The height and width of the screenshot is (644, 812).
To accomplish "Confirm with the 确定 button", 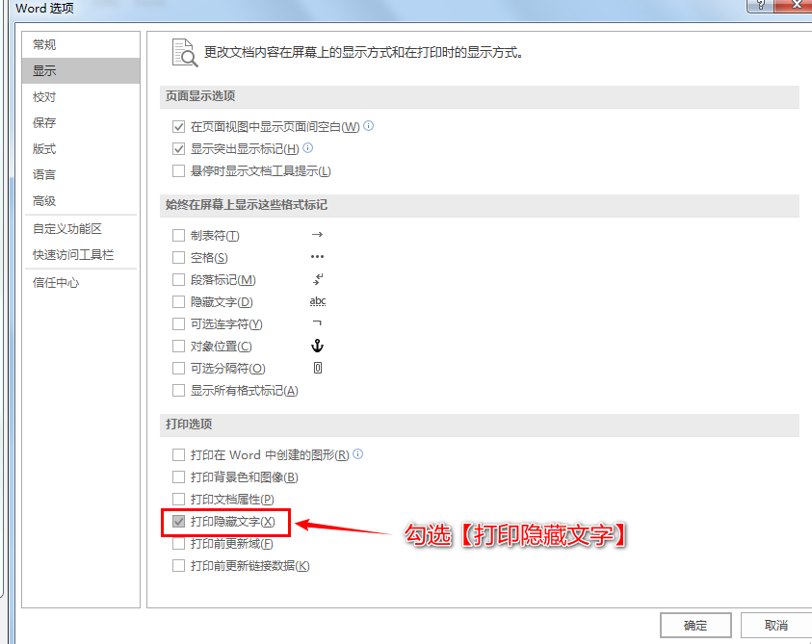I will [695, 626].
